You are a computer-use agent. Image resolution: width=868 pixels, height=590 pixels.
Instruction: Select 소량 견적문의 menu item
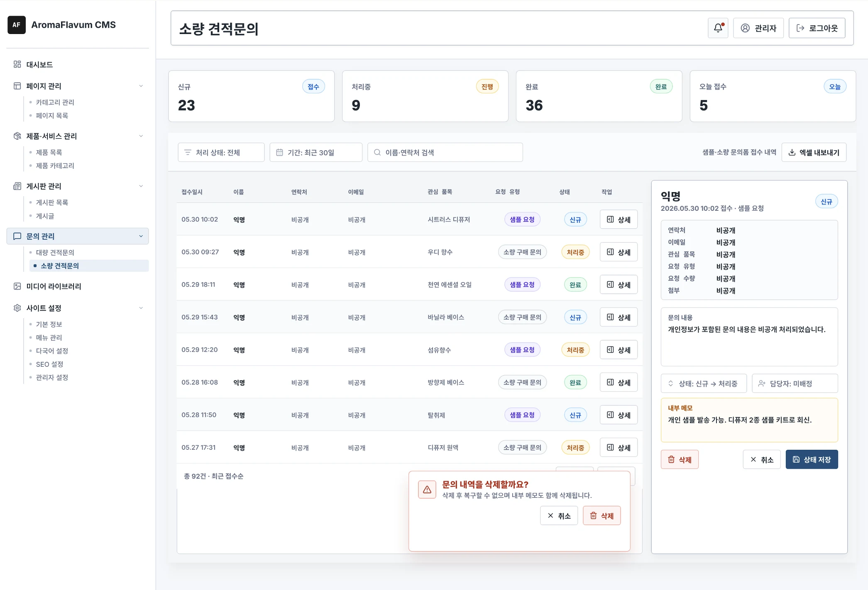click(89, 266)
